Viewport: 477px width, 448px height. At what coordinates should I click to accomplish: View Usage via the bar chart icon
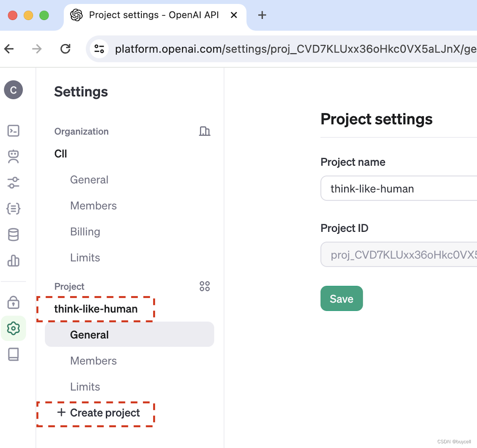tap(13, 261)
